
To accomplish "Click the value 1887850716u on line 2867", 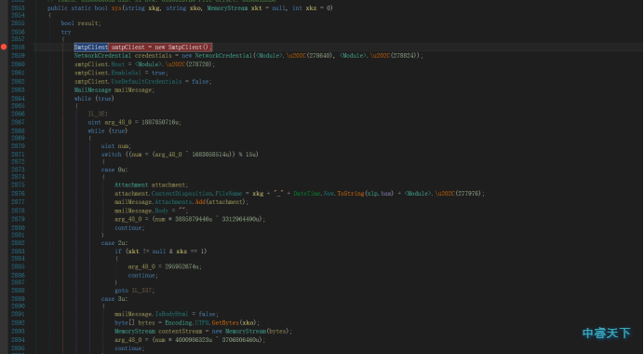I will point(160,122).
